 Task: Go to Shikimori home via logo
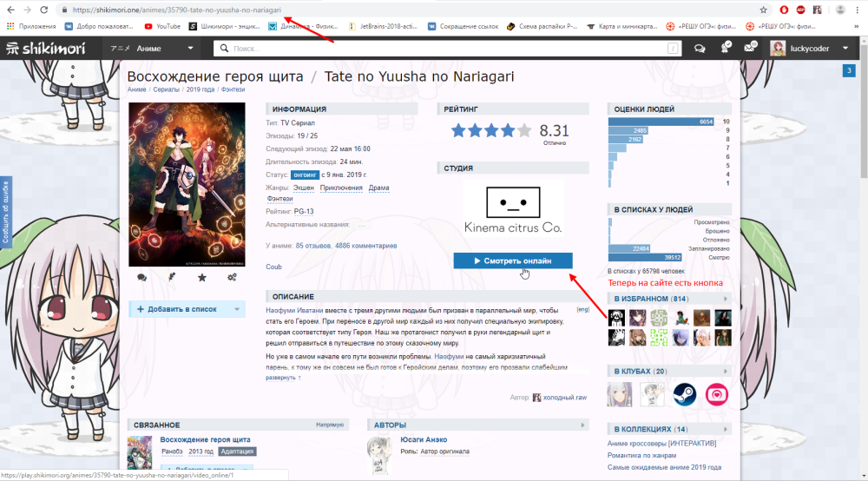coord(46,49)
